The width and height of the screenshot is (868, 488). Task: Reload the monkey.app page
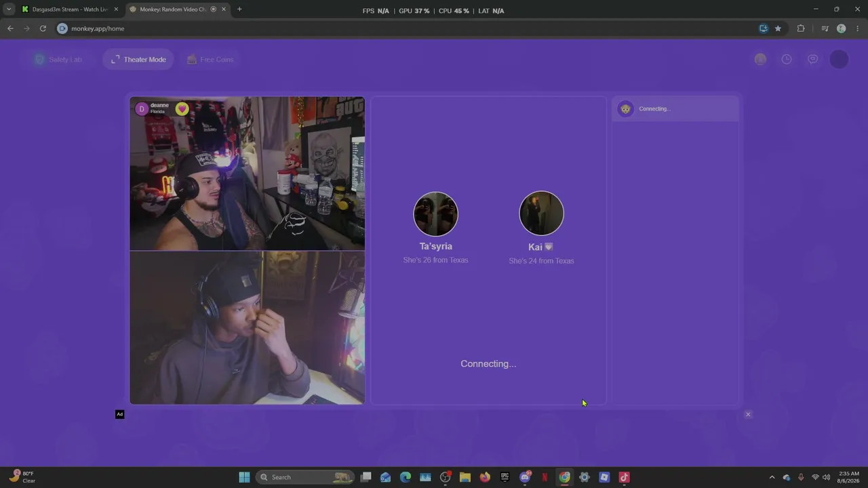43,28
